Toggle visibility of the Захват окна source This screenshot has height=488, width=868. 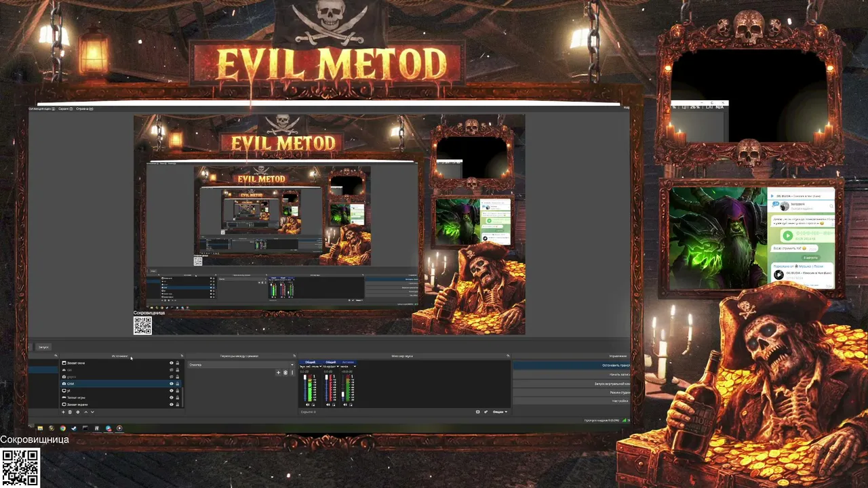(171, 363)
